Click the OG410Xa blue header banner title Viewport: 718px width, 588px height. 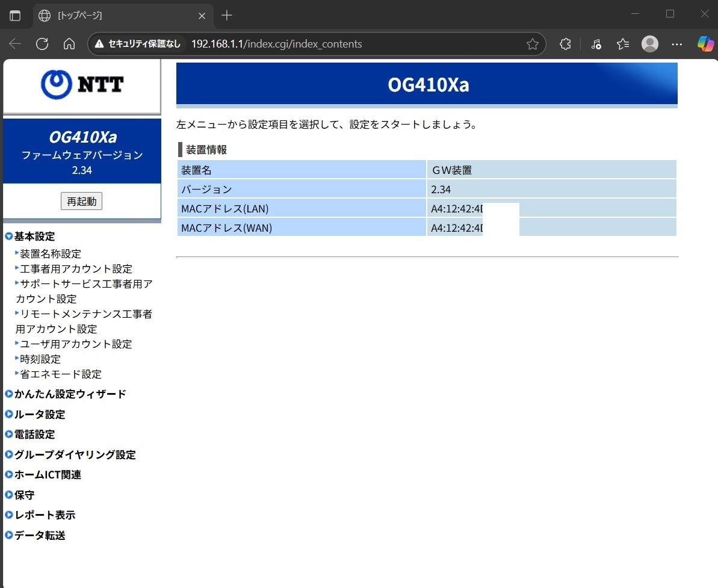[x=429, y=85]
